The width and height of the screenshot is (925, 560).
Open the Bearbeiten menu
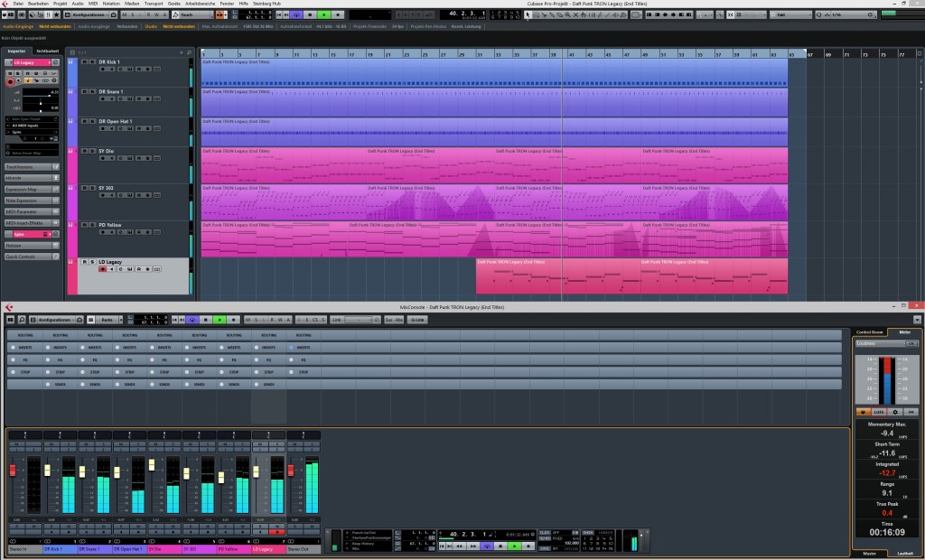point(38,4)
